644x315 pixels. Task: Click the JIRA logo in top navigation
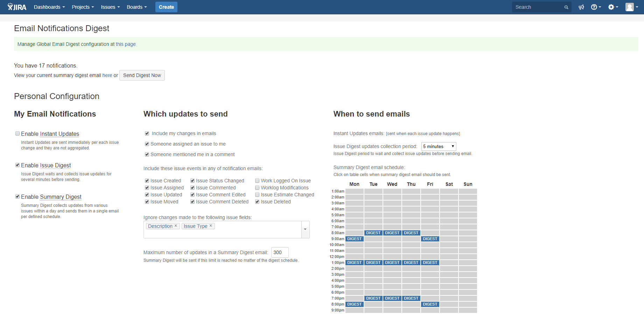[16, 7]
